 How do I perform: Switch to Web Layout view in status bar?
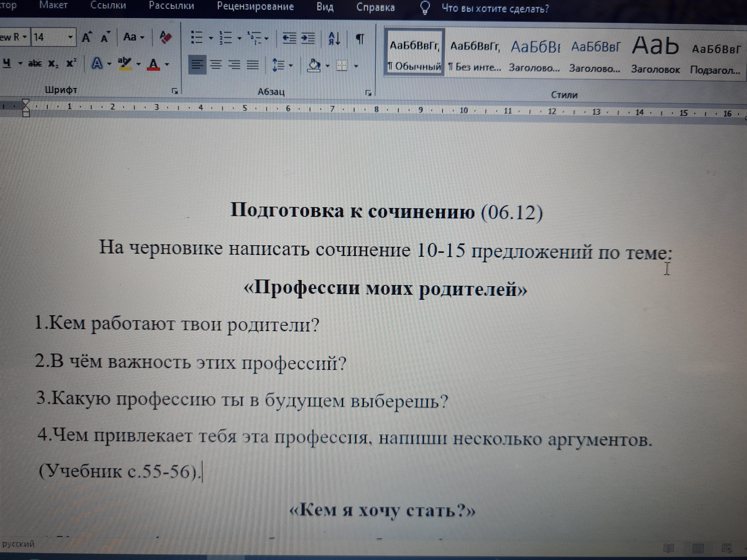point(726,548)
